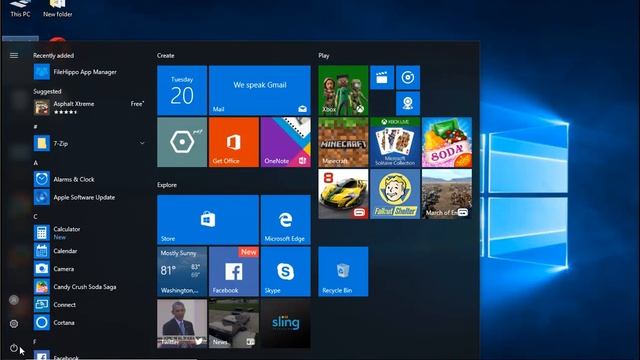The height and width of the screenshot is (360, 640).
Task: Open the Fallout Shelter tile
Action: 395,194
